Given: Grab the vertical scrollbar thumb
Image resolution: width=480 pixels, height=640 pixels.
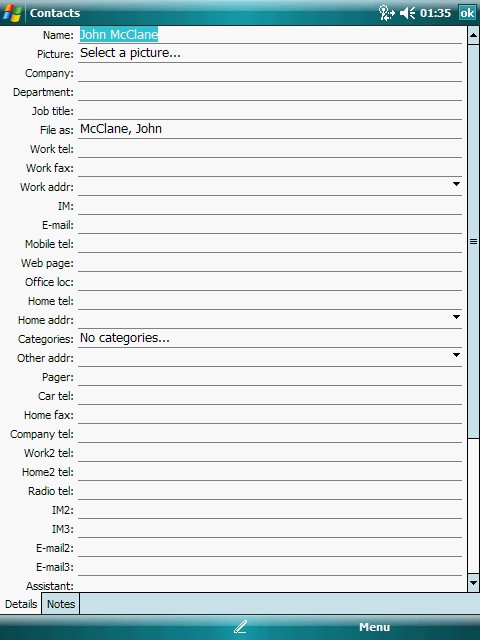Looking at the screenshot, I should pyautogui.click(x=473, y=241).
